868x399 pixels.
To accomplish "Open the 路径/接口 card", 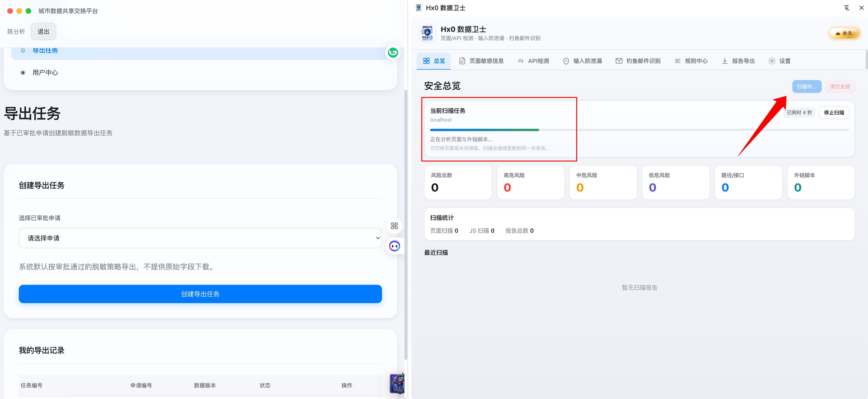I will click(748, 183).
